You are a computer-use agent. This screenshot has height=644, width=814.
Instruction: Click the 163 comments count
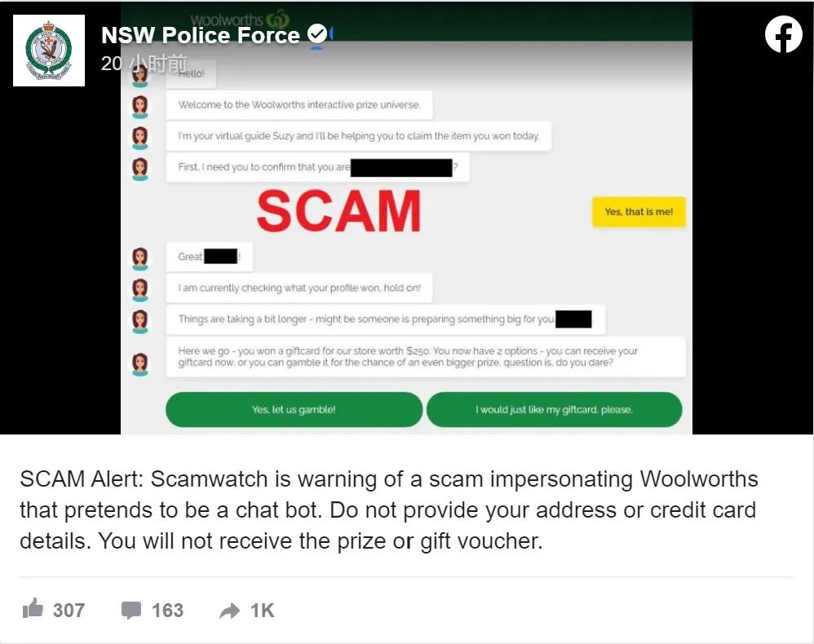pyautogui.click(x=168, y=611)
